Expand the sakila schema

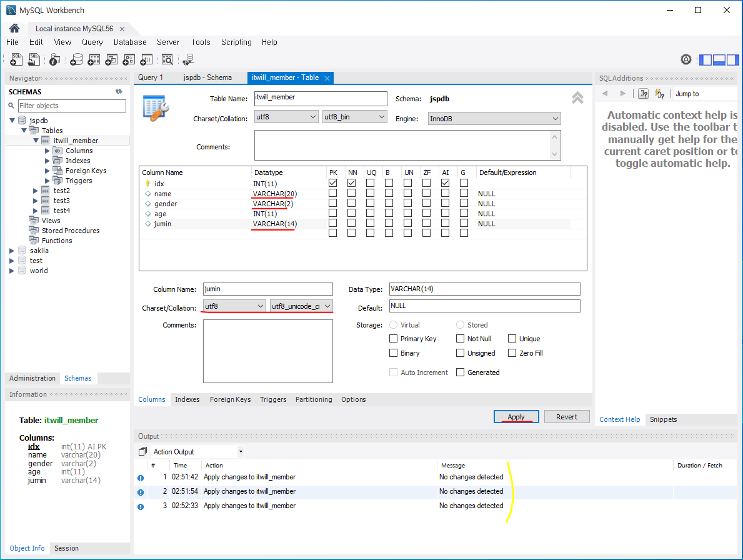12,251
